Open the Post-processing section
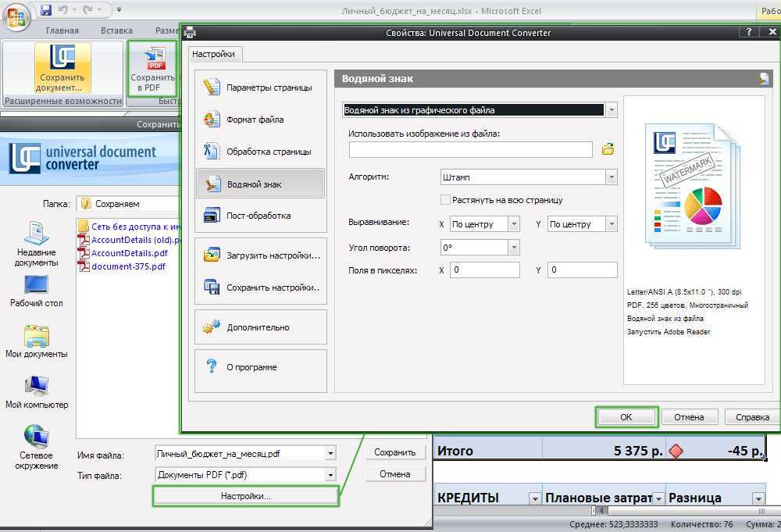 261,216
